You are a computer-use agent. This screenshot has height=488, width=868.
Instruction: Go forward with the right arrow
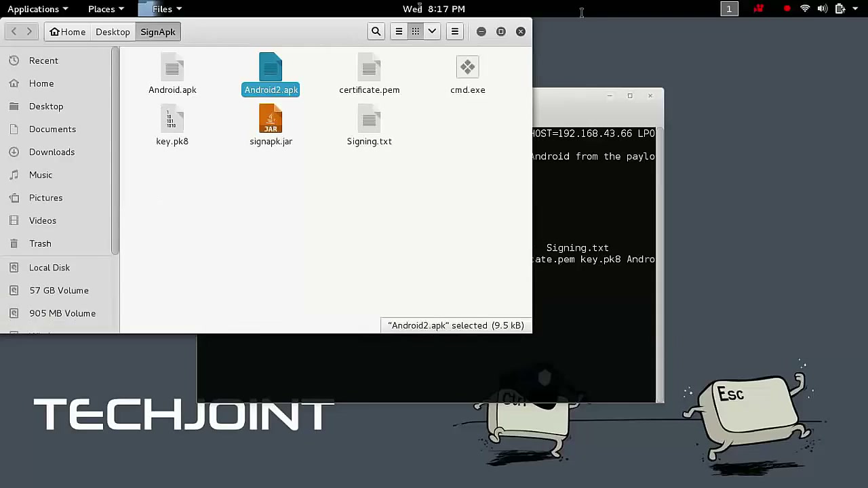point(29,31)
